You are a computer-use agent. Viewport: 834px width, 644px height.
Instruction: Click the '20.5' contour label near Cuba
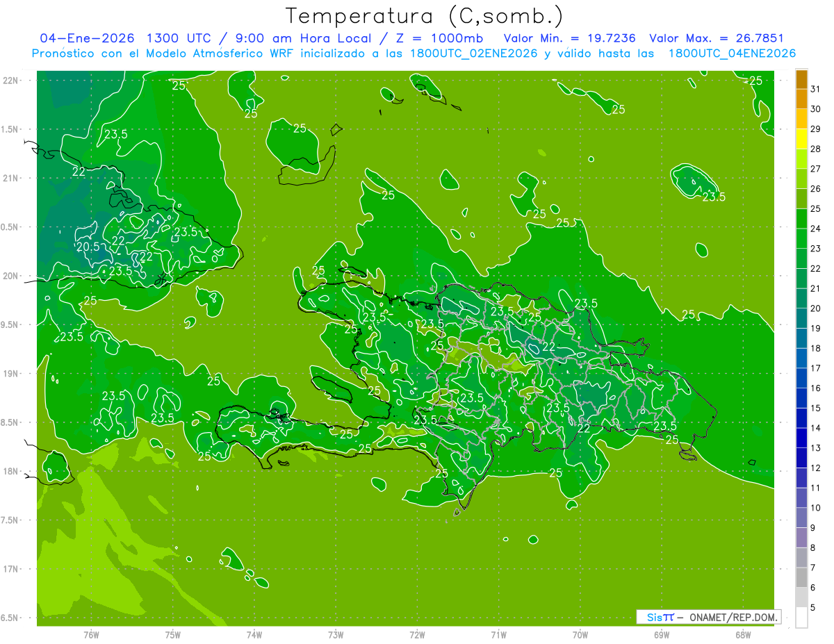click(x=89, y=247)
